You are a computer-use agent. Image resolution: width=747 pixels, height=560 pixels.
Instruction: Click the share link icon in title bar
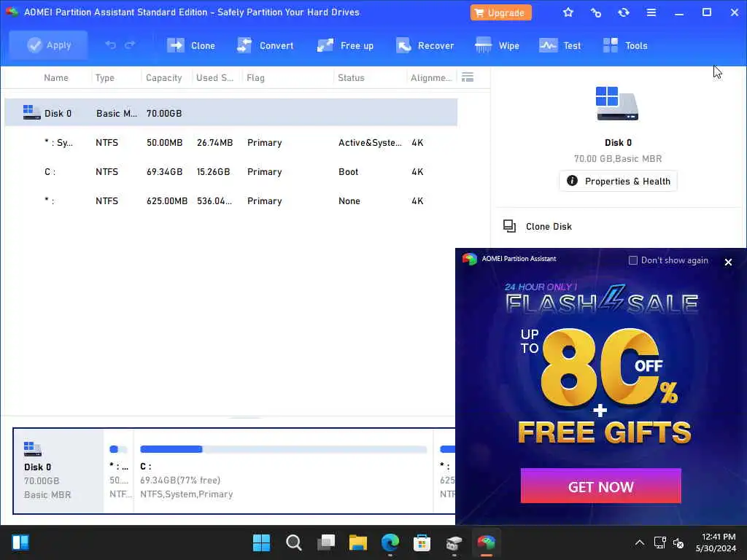(595, 12)
